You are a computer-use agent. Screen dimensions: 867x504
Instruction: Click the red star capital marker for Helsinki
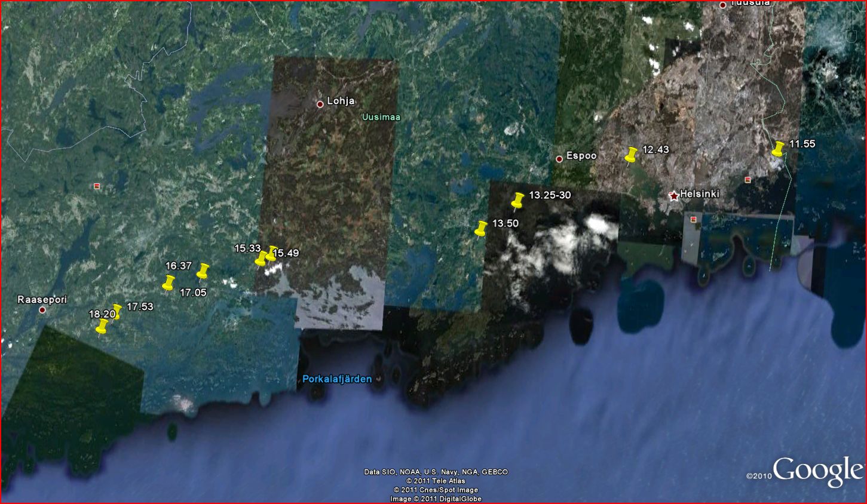674,196
